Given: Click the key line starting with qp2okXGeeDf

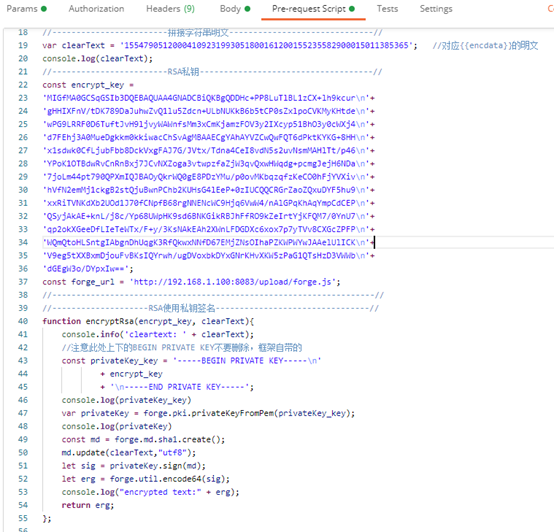Looking at the screenshot, I should (x=208, y=229).
